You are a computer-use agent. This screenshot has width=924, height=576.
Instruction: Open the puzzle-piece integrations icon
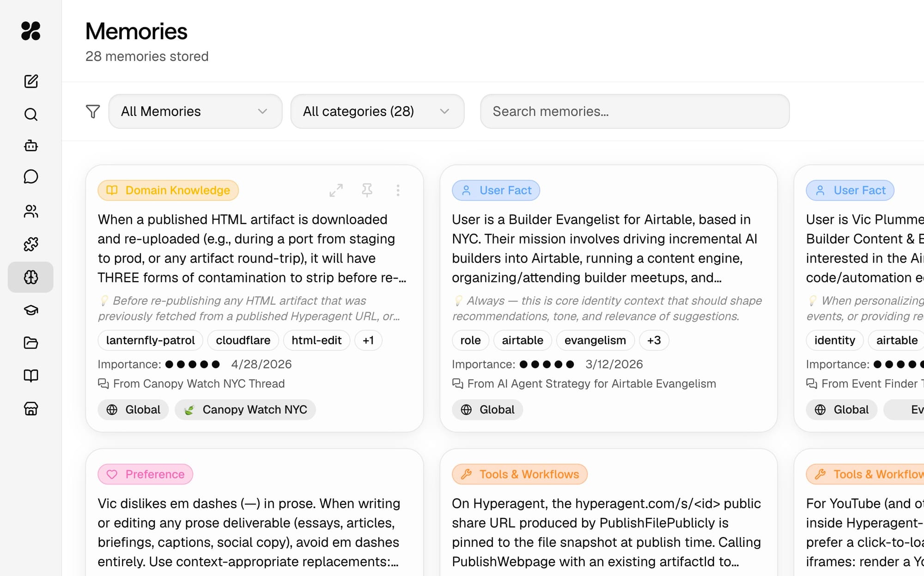(x=31, y=244)
